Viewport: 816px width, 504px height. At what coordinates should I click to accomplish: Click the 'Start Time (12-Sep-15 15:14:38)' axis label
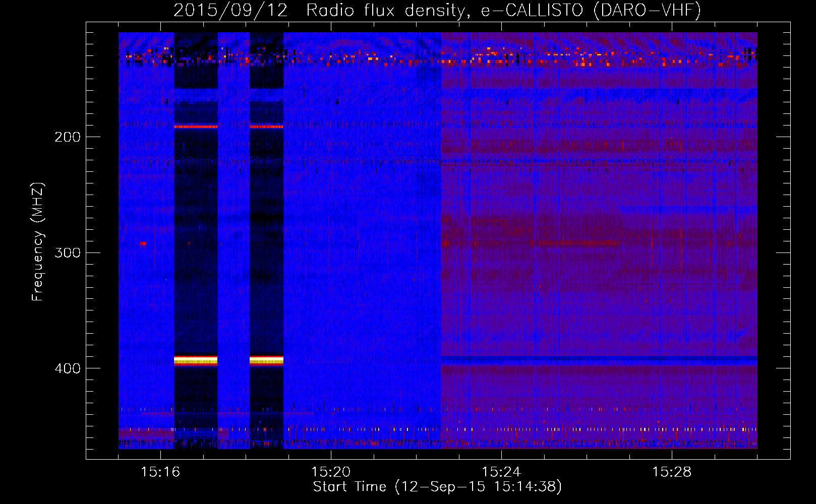[x=437, y=487]
